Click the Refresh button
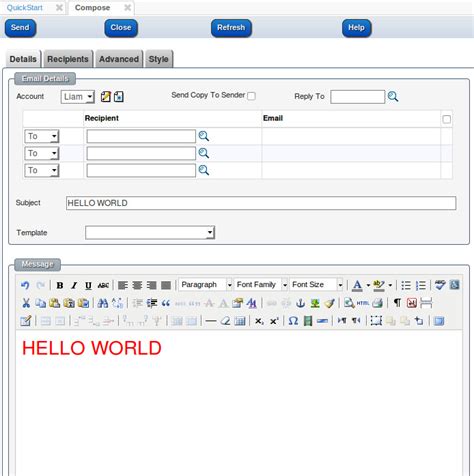Viewport: 474px width, 476px height. 231,28
